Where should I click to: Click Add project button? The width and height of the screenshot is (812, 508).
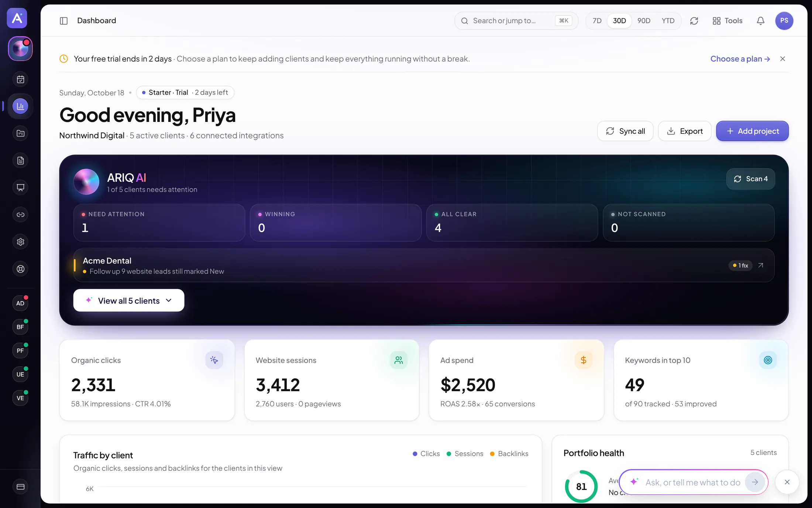752,131
